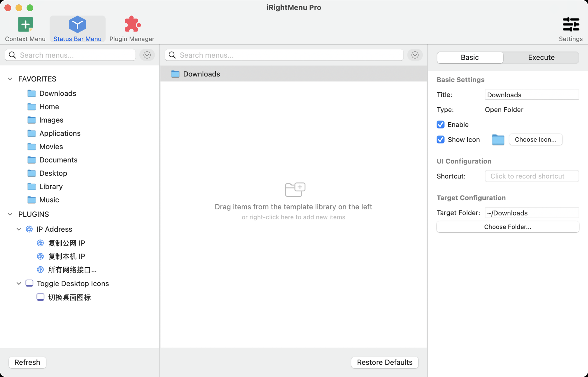Click the Restore Defaults button

tap(385, 362)
